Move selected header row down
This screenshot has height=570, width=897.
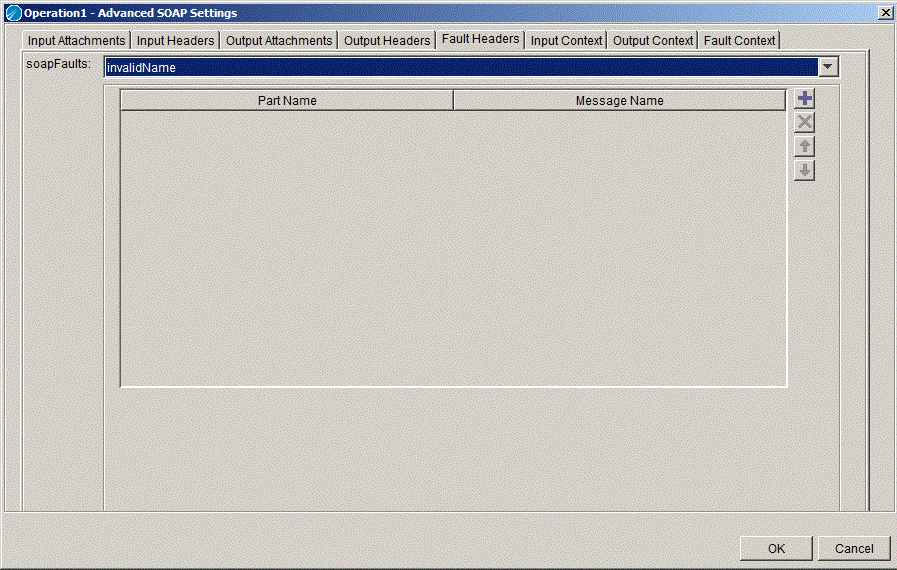click(x=804, y=171)
